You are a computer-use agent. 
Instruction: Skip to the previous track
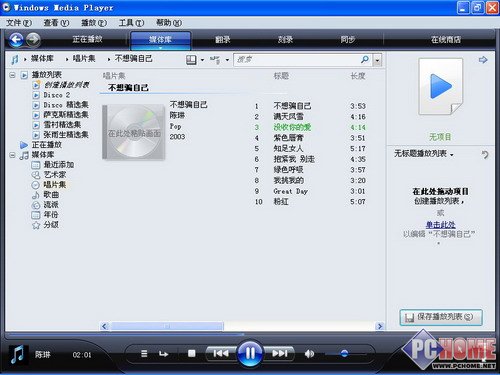pyautogui.click(x=221, y=353)
